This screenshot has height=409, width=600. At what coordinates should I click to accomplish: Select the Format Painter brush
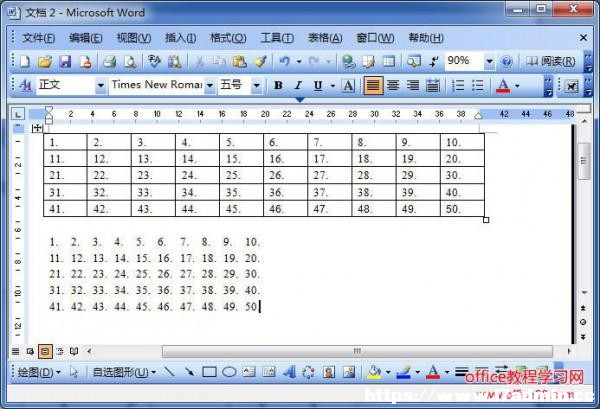[x=261, y=61]
